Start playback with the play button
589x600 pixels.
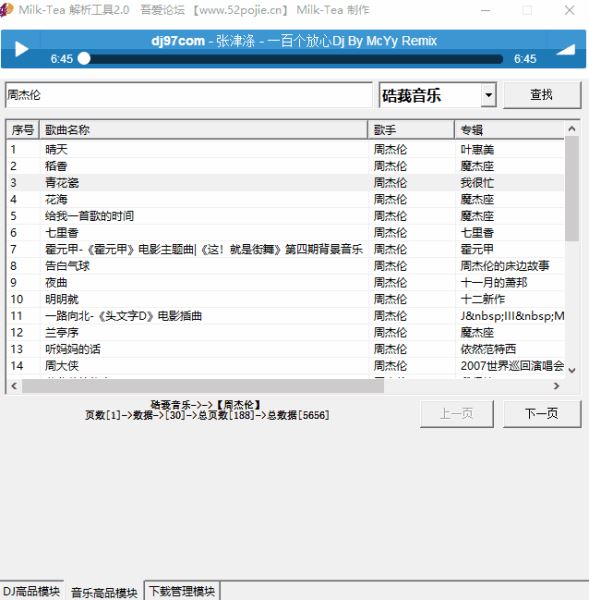21,49
